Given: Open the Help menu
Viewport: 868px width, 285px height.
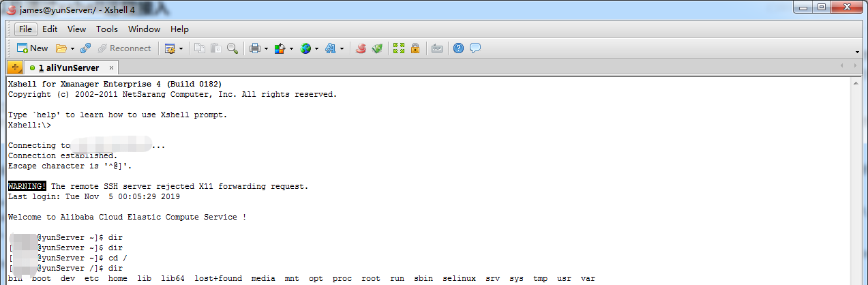Looking at the screenshot, I should tap(179, 29).
